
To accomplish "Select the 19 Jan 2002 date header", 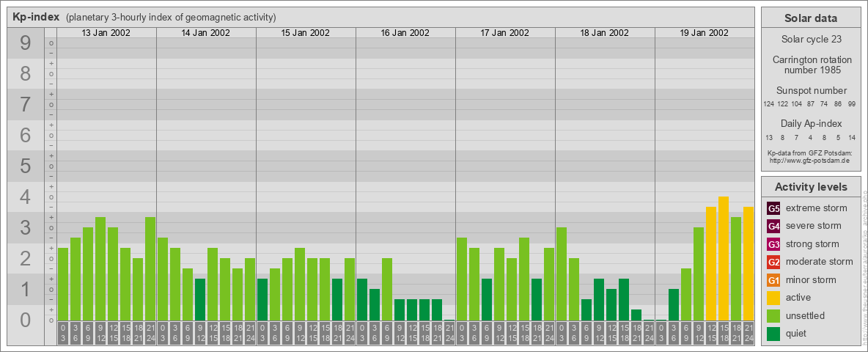I will 704,33.
